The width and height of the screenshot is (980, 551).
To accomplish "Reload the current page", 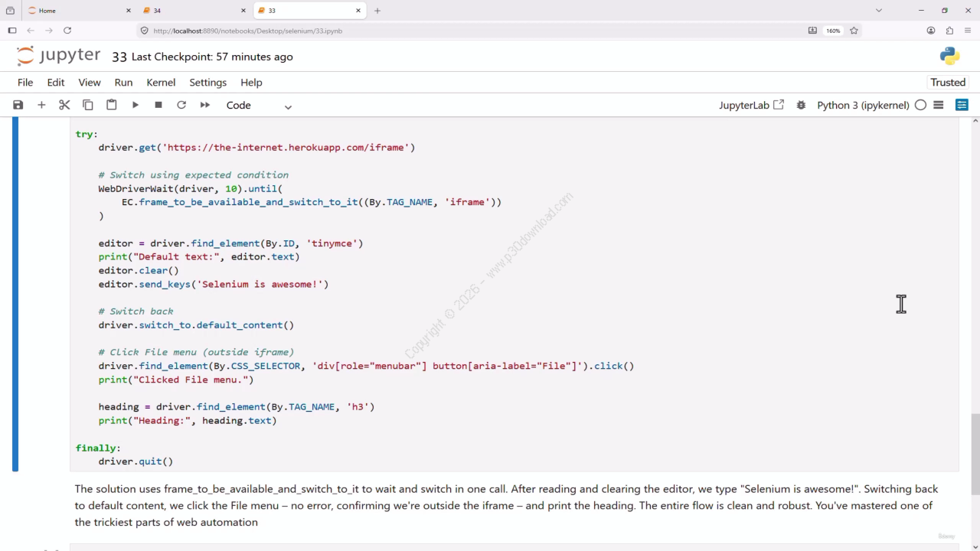I will click(x=67, y=31).
